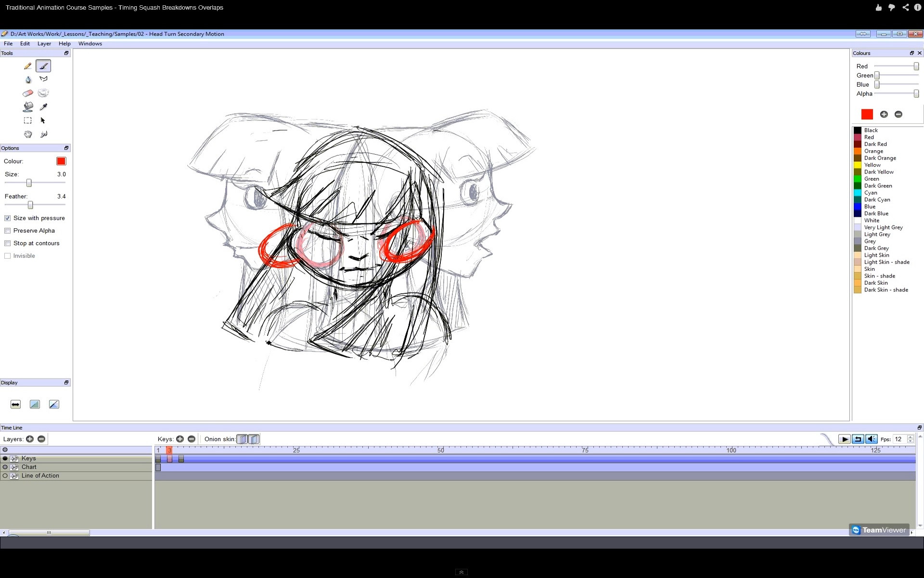Select the Eraser tool
This screenshot has height=578, width=924.
pyautogui.click(x=28, y=93)
